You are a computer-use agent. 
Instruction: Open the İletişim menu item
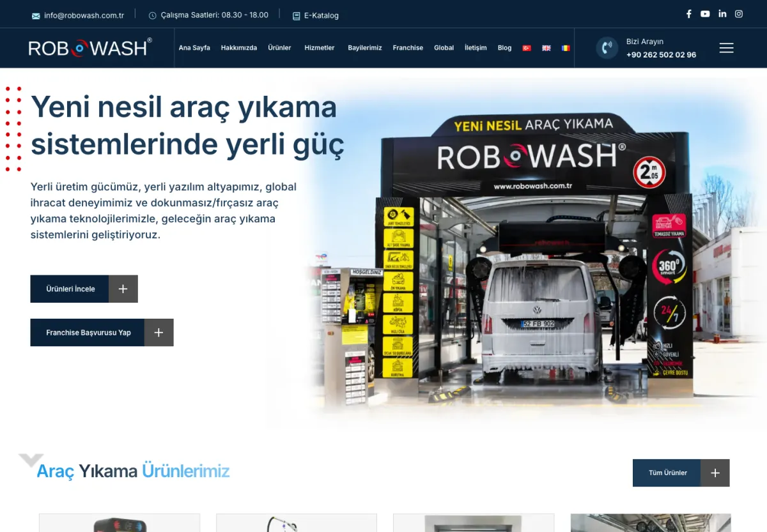pyautogui.click(x=476, y=48)
